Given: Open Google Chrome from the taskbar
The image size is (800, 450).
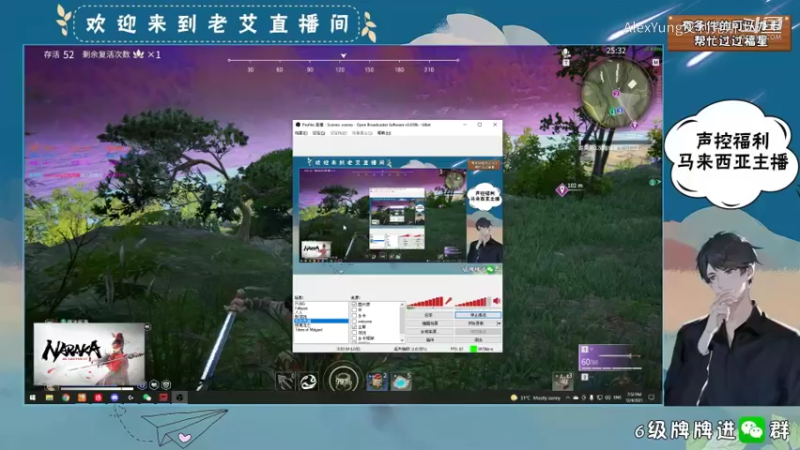Looking at the screenshot, I should pos(66,397).
